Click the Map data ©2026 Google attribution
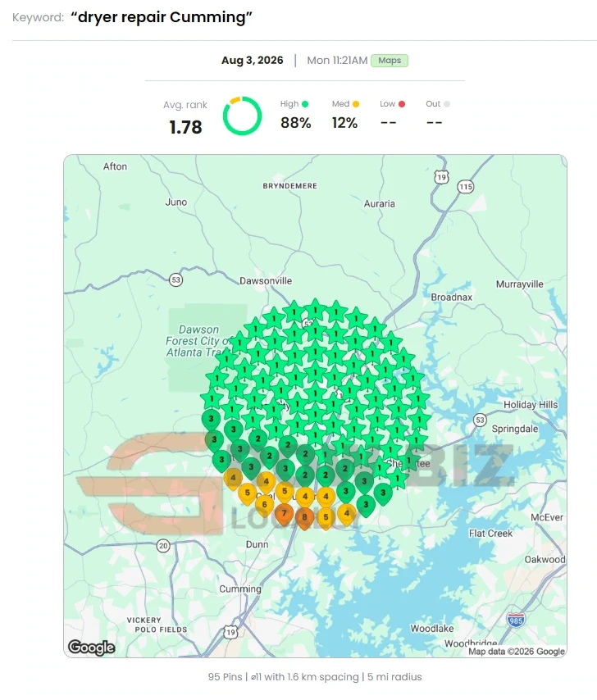597x700 pixels. point(517,652)
